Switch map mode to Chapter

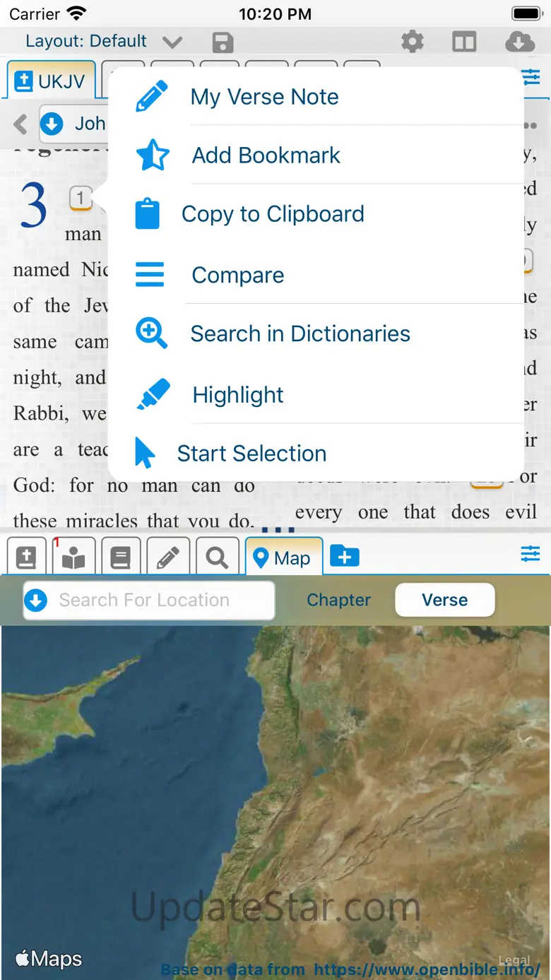338,600
